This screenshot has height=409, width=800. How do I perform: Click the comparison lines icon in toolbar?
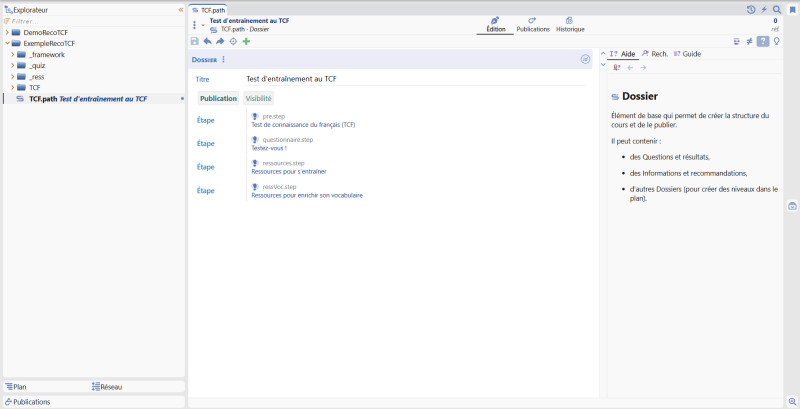coord(736,42)
